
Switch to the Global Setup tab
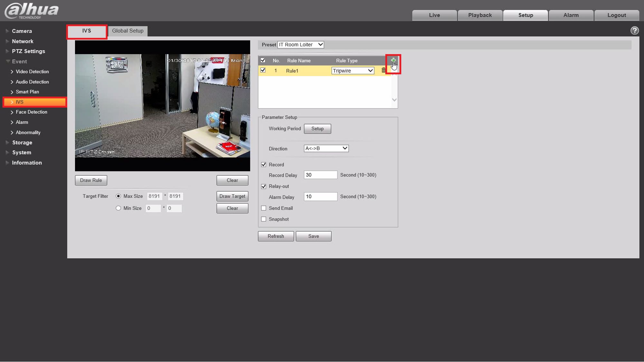point(128,31)
